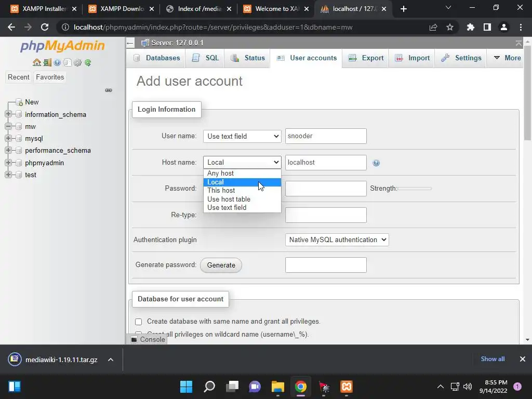Open phpMyAdmin documentation question-mark icon

point(57,62)
